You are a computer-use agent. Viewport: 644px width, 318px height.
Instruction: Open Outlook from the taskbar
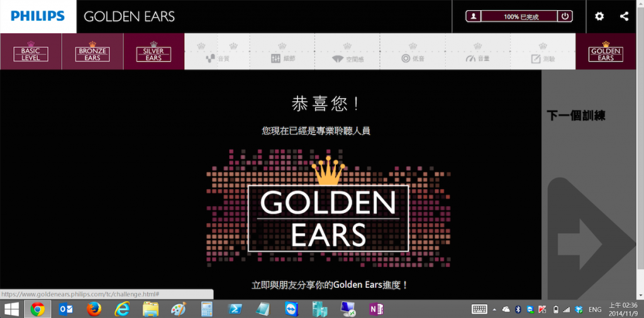65,309
